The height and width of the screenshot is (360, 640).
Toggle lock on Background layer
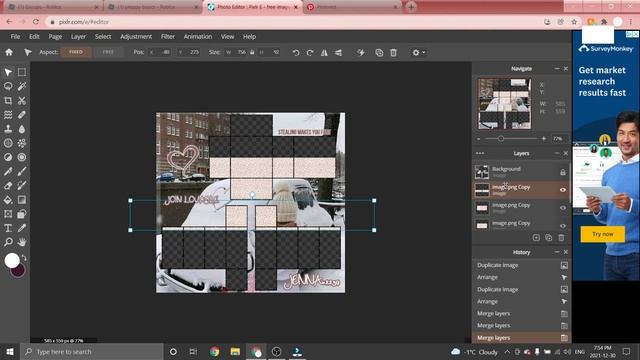(x=563, y=172)
